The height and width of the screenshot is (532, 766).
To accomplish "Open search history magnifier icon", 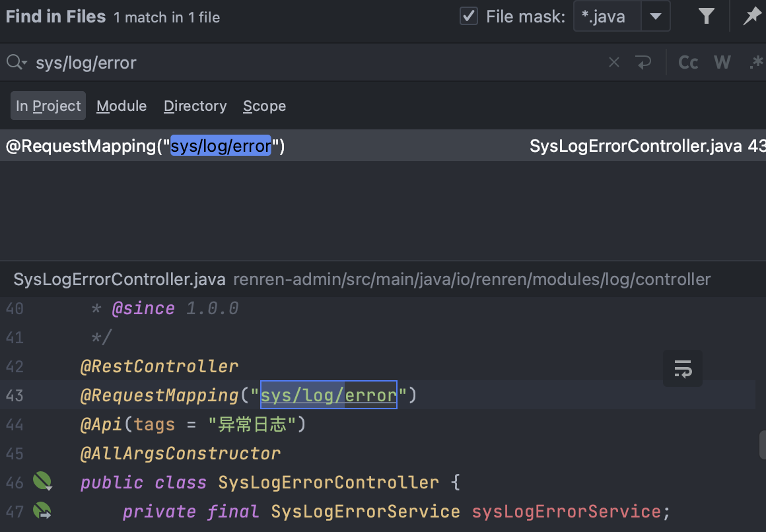I will [16, 63].
